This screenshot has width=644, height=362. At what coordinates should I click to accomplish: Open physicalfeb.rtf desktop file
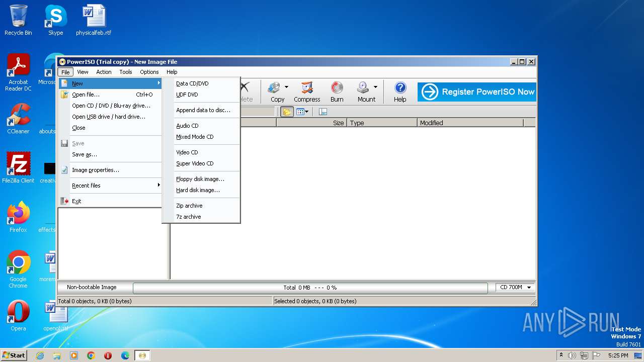point(94,20)
